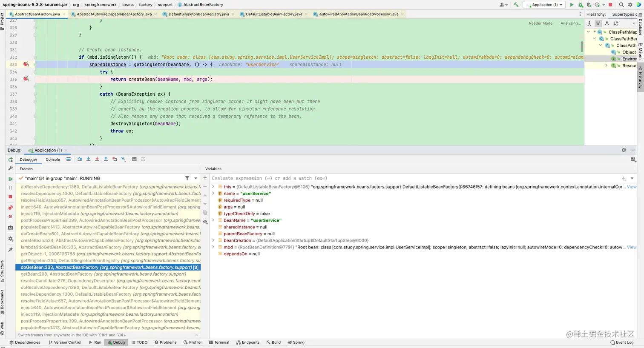This screenshot has width=644, height=348.
Task: Click the Rerun Application debug icon
Action: click(x=11, y=160)
